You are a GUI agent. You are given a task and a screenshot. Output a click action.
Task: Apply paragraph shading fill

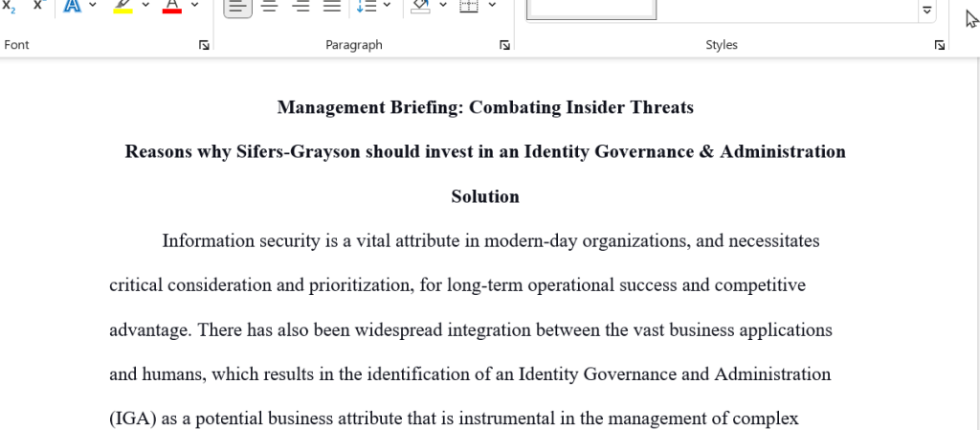[x=421, y=7]
